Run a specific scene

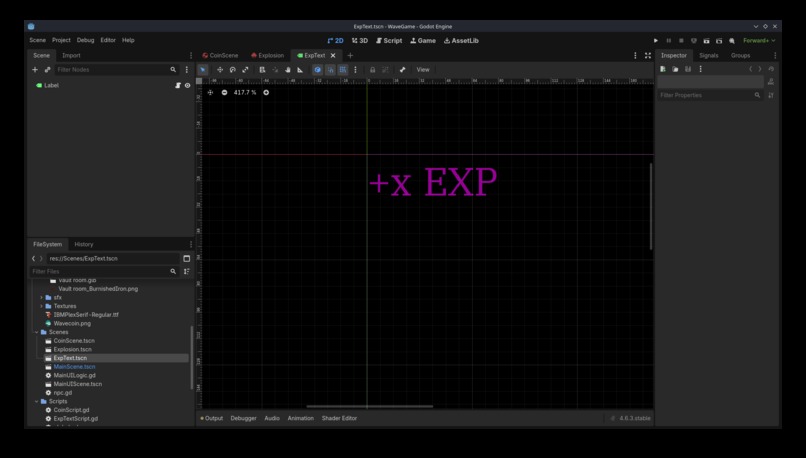(719, 41)
